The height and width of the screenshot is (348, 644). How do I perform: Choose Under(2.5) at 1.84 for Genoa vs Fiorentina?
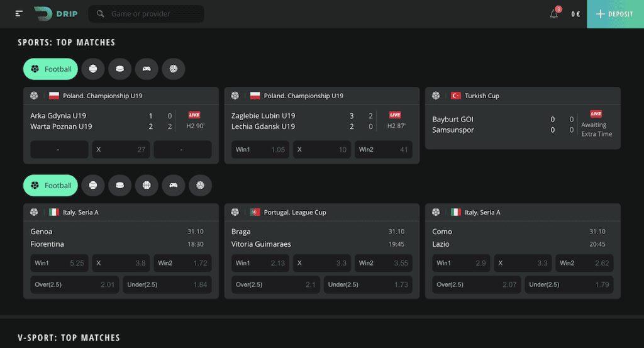click(x=167, y=285)
